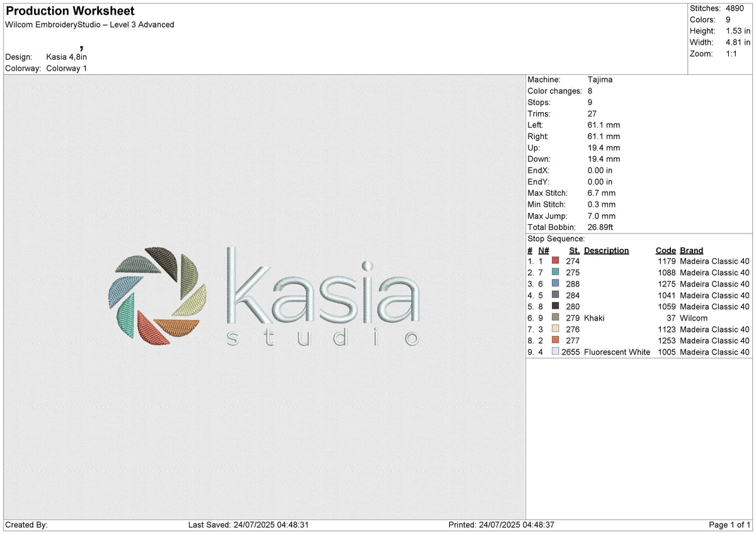Click the cream swatch coded 1123
This screenshot has width=756, height=534.
point(555,329)
